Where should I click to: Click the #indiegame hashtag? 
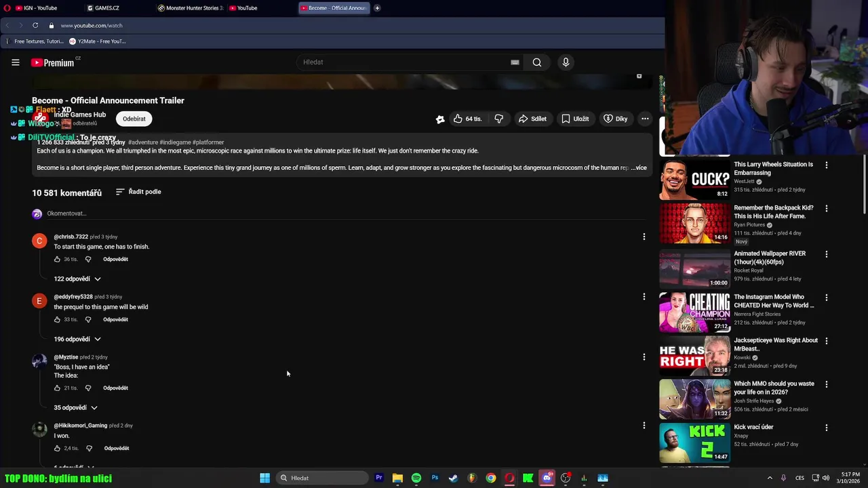click(175, 142)
